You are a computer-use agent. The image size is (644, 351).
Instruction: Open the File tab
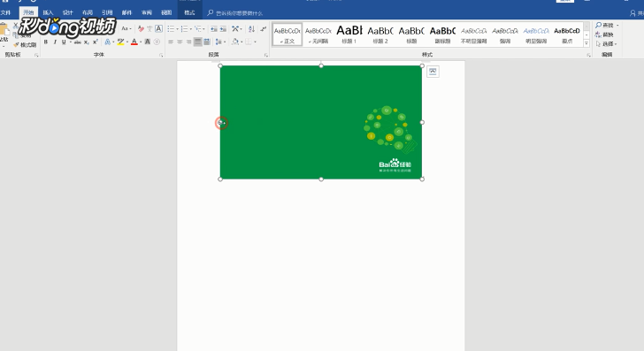tap(5, 12)
